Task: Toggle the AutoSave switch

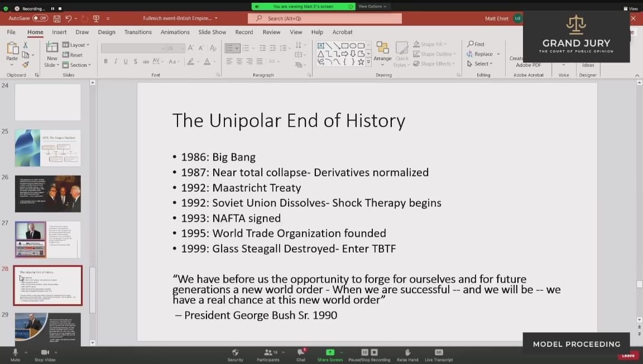Action: coord(40,18)
